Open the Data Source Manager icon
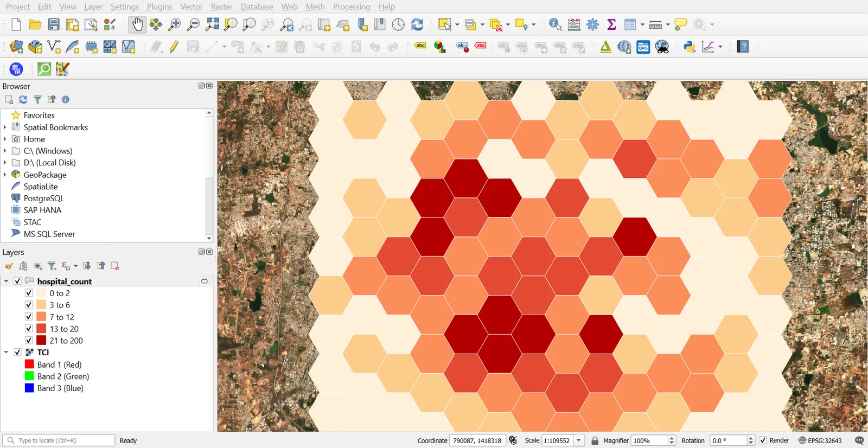The image size is (868, 448). tap(16, 47)
